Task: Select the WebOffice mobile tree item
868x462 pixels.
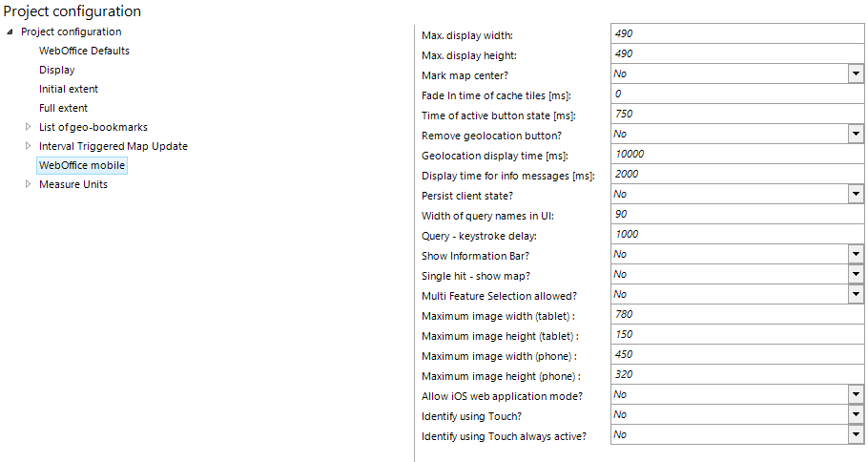Action: [81, 165]
